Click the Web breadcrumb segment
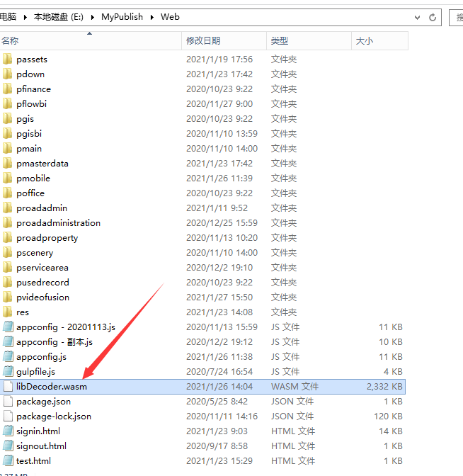Screen dimensions: 463x476 pos(170,17)
